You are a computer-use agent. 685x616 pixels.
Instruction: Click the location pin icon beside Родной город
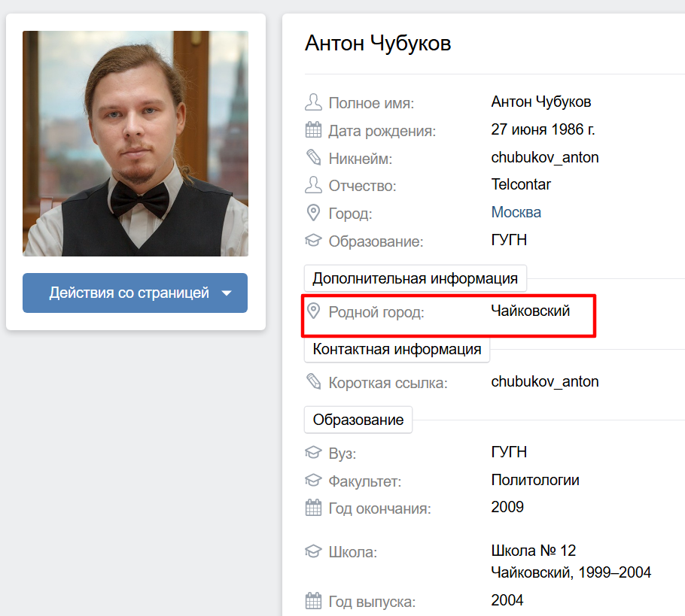tap(313, 311)
